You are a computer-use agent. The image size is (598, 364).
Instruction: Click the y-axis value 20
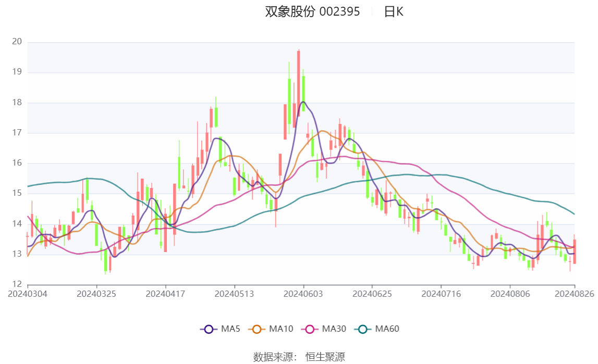coord(17,42)
